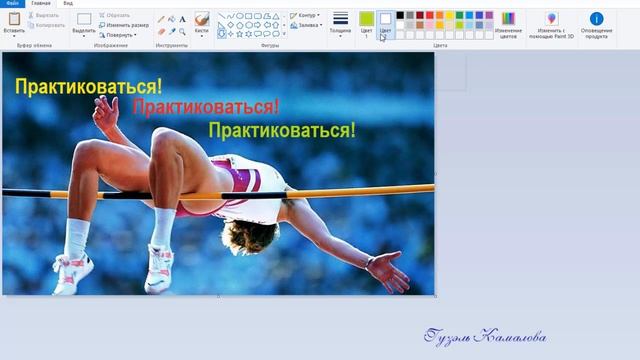Pick the purple color swatch

click(489, 15)
